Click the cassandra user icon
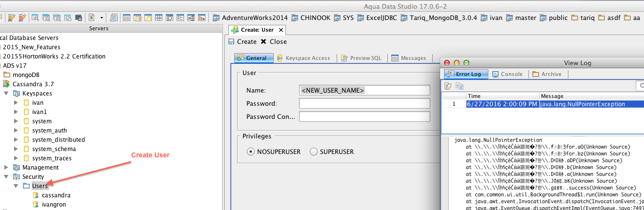Image resolution: width=644 pixels, height=210 pixels. click(36, 195)
